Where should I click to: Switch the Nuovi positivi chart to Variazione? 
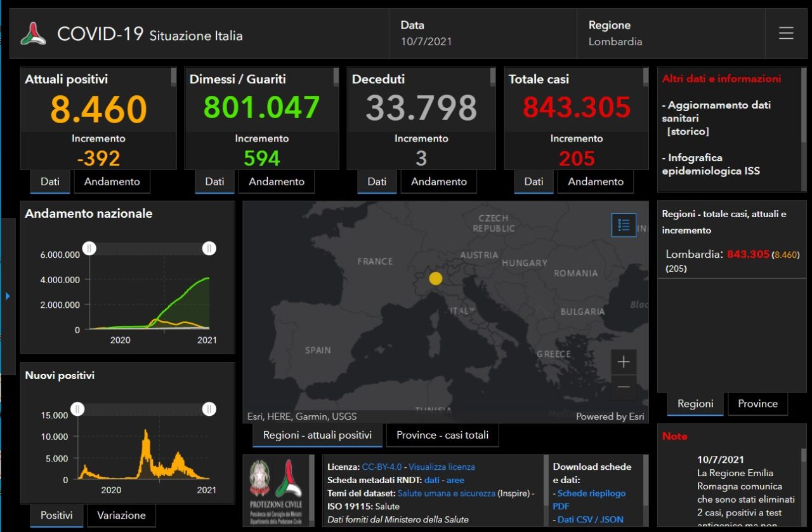click(121, 515)
